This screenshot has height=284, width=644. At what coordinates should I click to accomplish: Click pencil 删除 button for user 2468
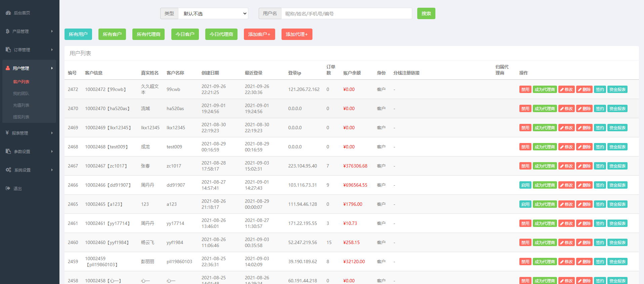click(585, 147)
